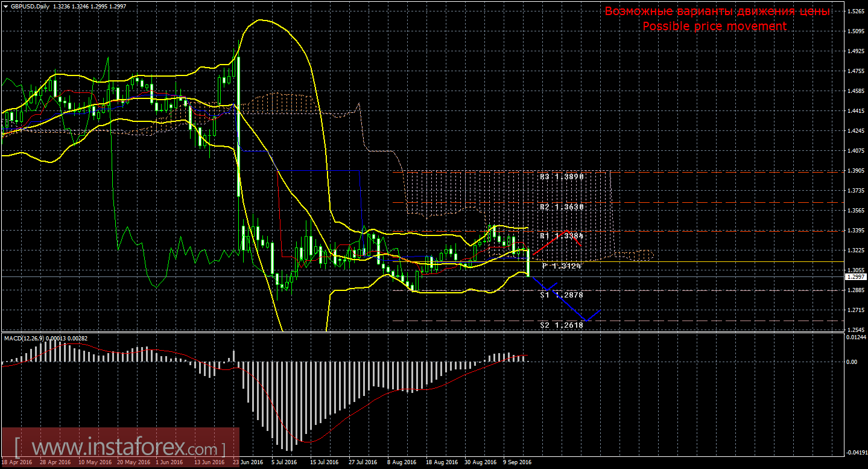
Task: Click the 23 Jun 2016 date label
Action: [x=249, y=462]
